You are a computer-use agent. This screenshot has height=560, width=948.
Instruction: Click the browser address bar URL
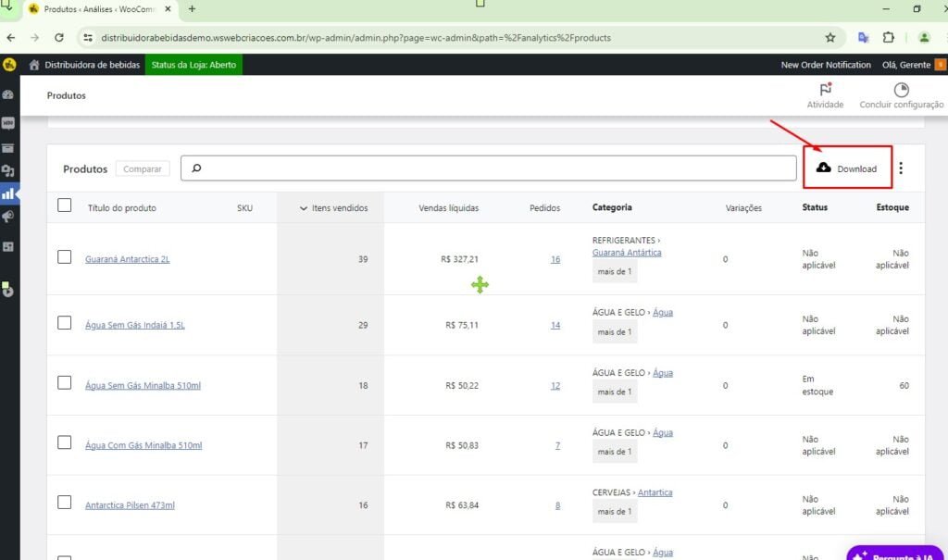(x=355, y=38)
